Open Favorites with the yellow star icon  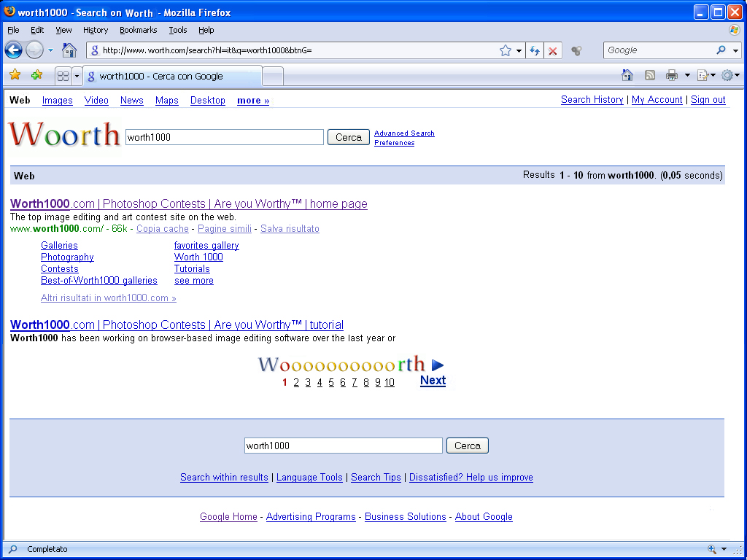[x=15, y=75]
